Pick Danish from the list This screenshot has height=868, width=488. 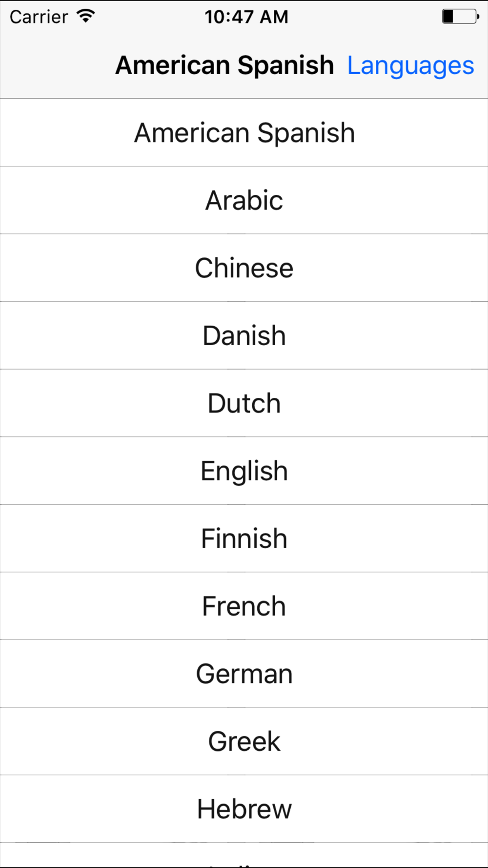click(x=244, y=335)
